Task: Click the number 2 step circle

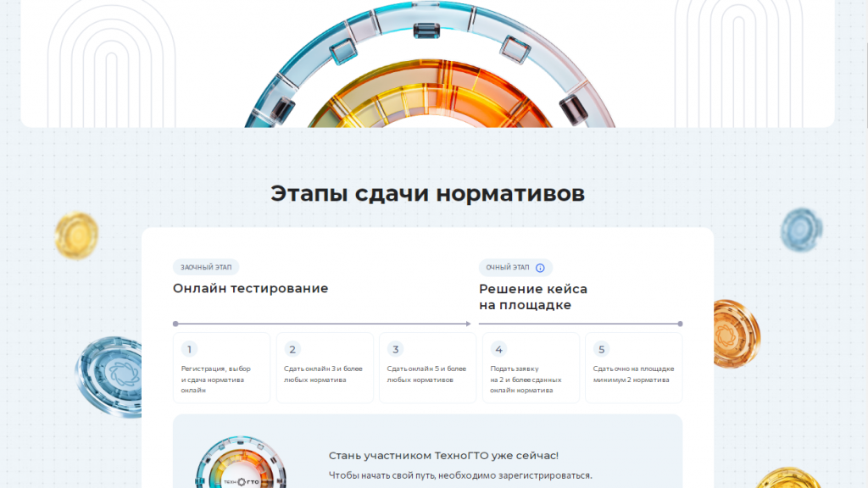Action: tap(292, 349)
